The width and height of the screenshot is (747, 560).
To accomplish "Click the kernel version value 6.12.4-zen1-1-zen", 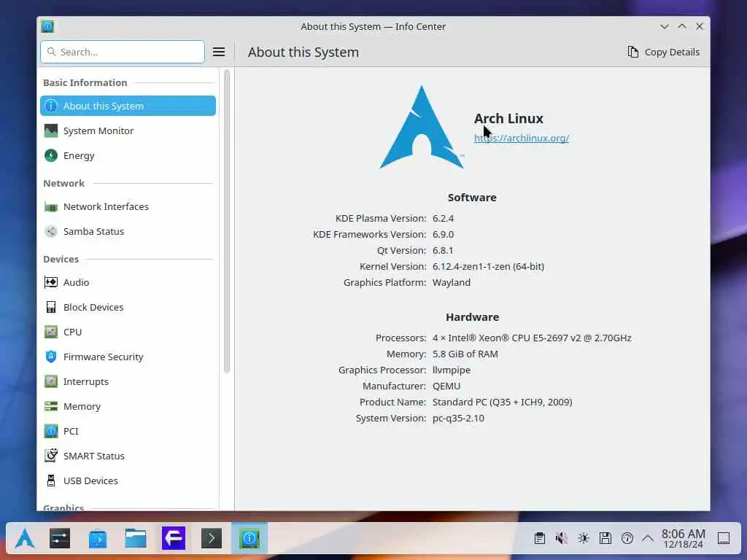I will click(x=488, y=267).
